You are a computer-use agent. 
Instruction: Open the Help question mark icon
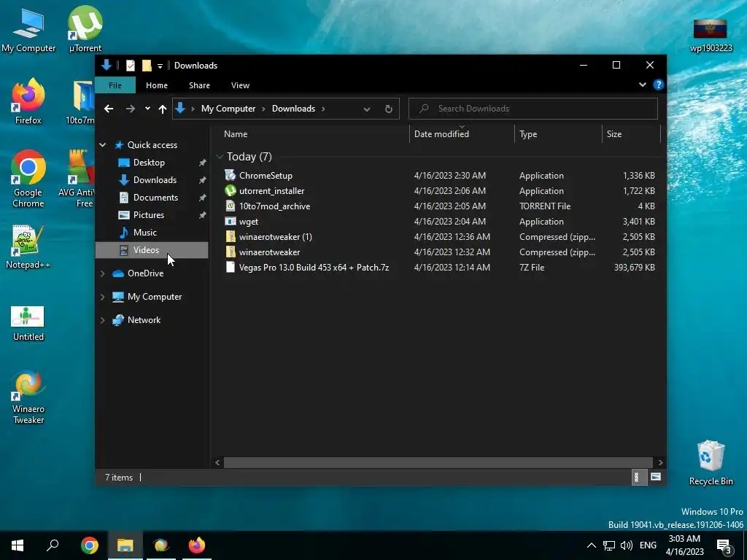coord(659,85)
